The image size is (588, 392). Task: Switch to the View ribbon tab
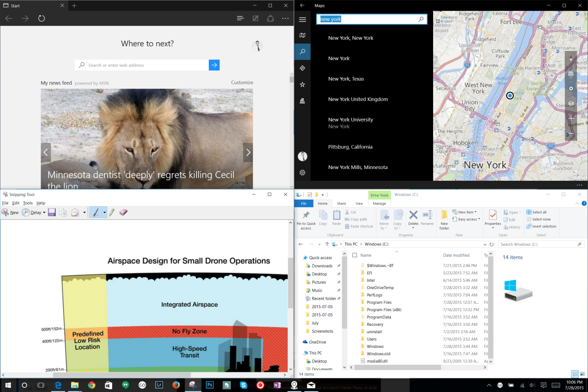pos(359,203)
